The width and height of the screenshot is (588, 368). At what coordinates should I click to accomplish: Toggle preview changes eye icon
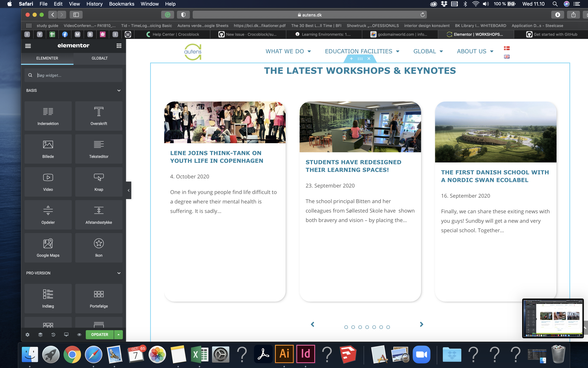[x=79, y=335]
